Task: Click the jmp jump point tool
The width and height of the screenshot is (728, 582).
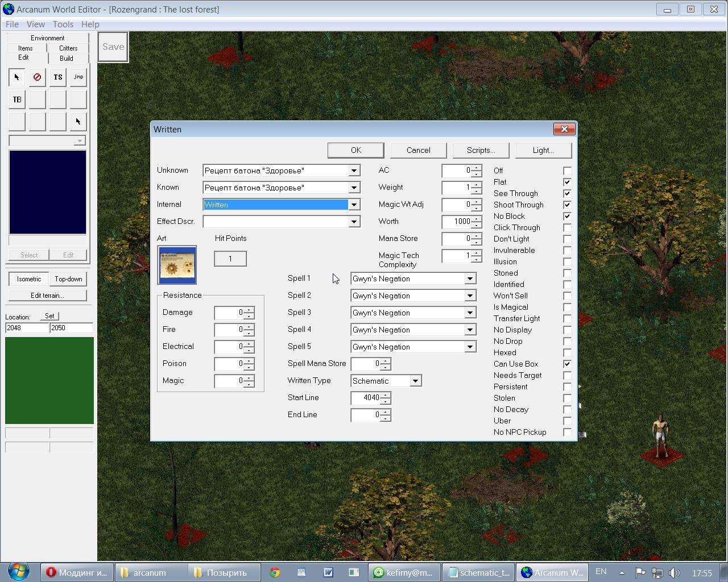Action: click(x=78, y=77)
